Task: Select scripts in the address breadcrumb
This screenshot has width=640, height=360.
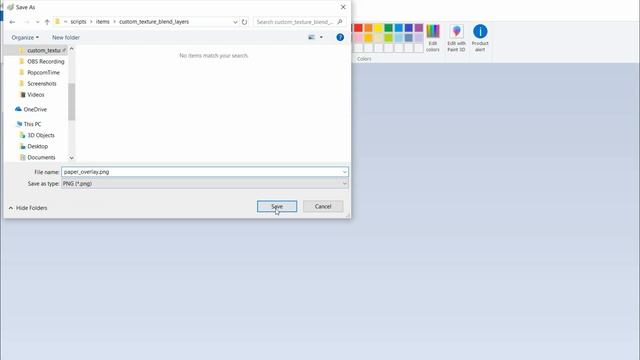Action: click(x=78, y=22)
